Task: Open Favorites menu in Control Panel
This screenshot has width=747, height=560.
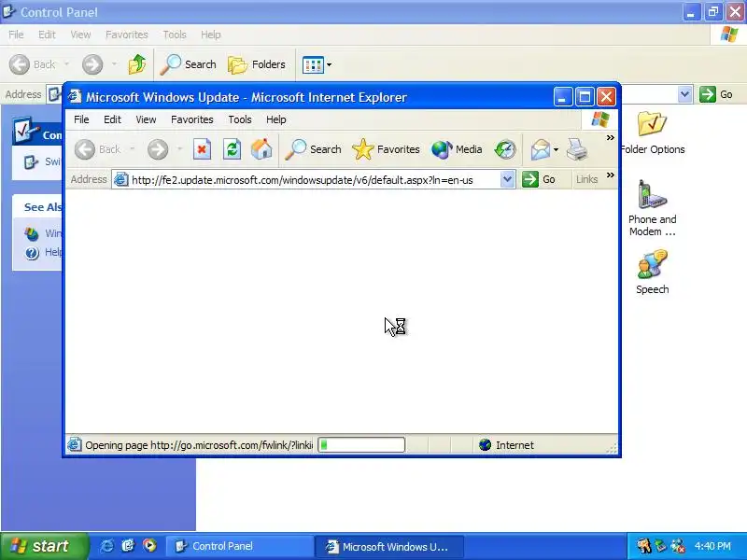Action: (x=127, y=35)
